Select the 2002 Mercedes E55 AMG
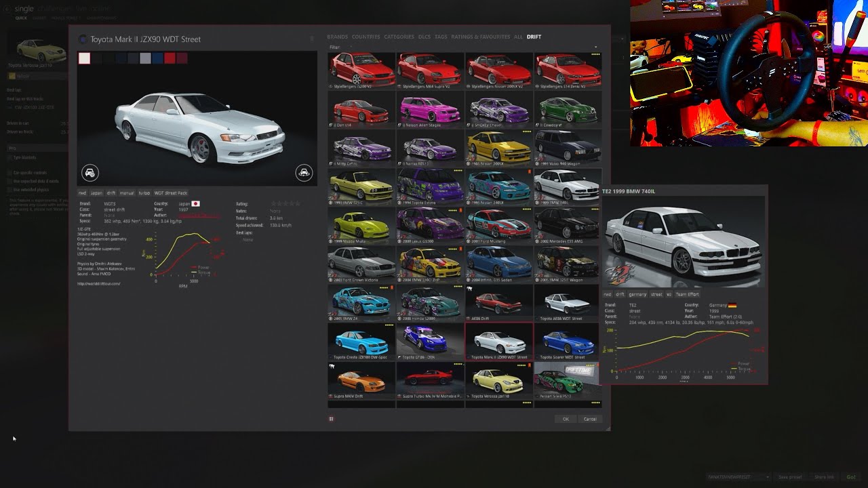Viewport: 868px width, 488px height. 567,225
